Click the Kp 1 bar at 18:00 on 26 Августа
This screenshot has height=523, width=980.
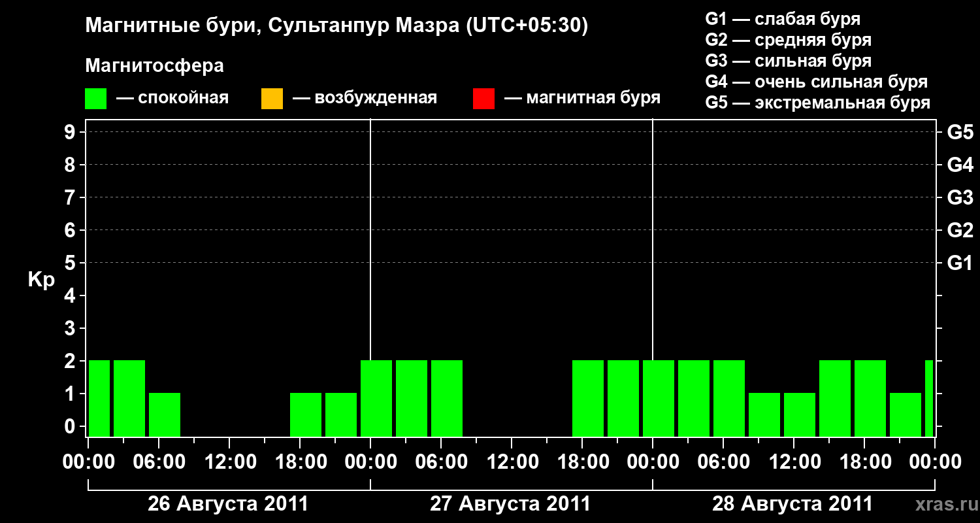coord(306,414)
